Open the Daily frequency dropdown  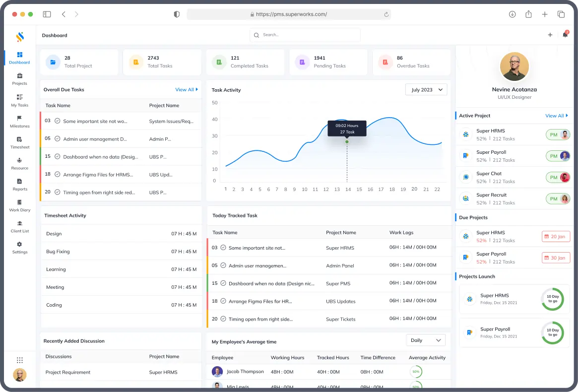pos(425,340)
